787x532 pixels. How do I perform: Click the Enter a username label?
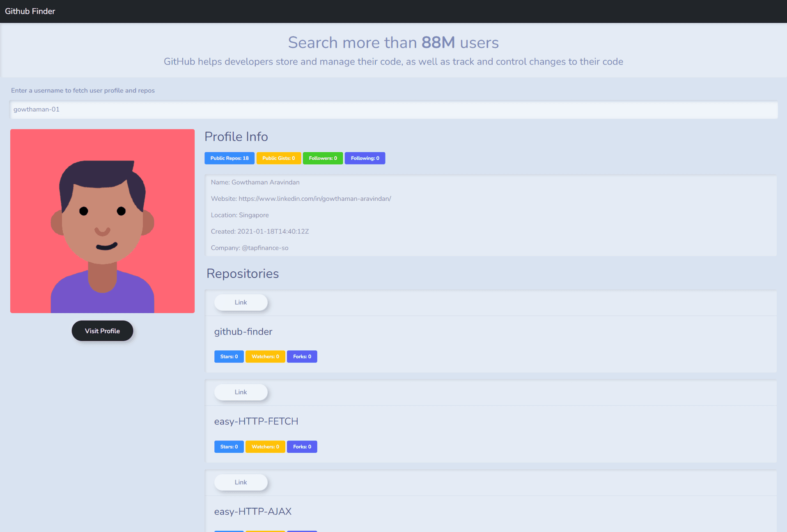click(x=83, y=90)
